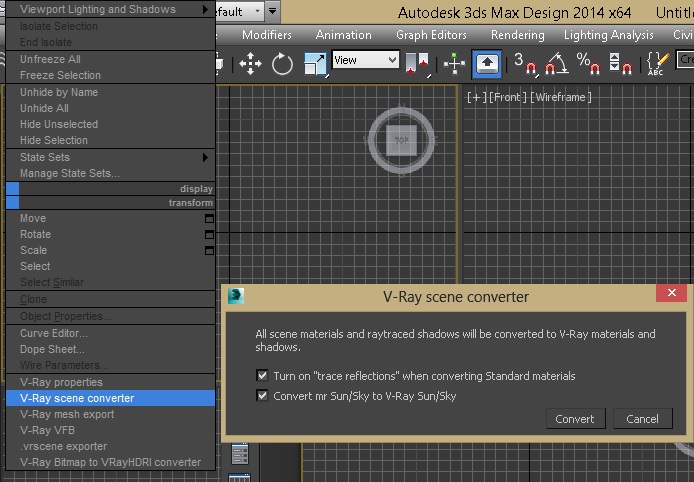694x482 pixels.
Task: Expand Viewport Lighting and Shadows submenu
Action: pos(110,9)
